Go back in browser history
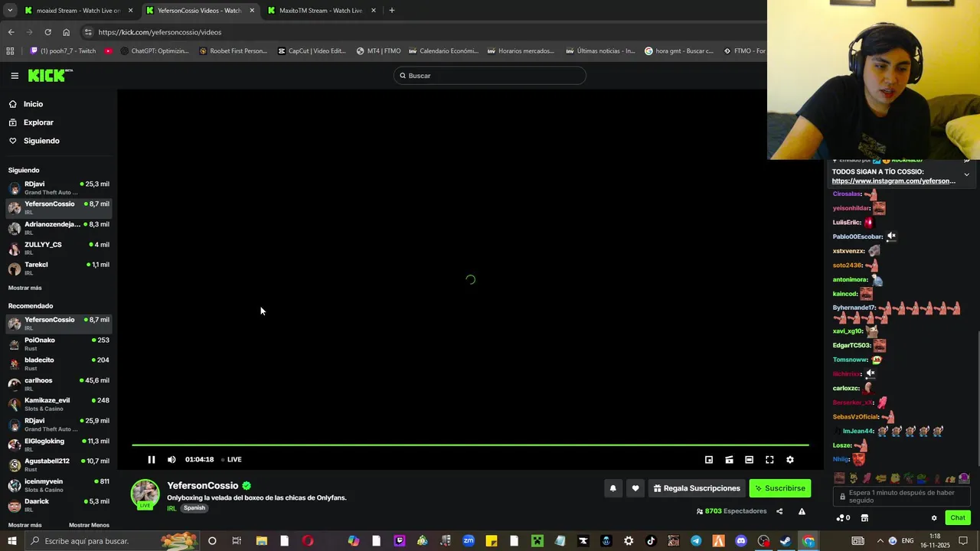Screen dimensions: 980x551 [11, 32]
